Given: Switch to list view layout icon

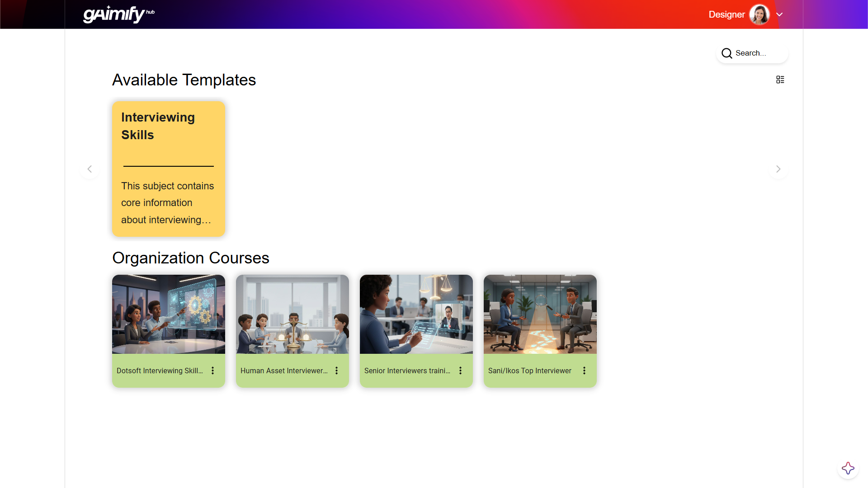Looking at the screenshot, I should pyautogui.click(x=780, y=80).
